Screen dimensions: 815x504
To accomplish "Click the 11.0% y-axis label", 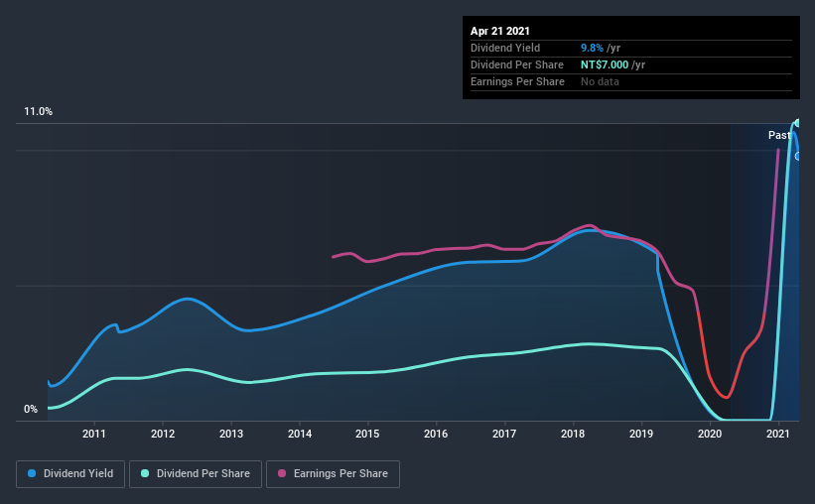I will (39, 112).
